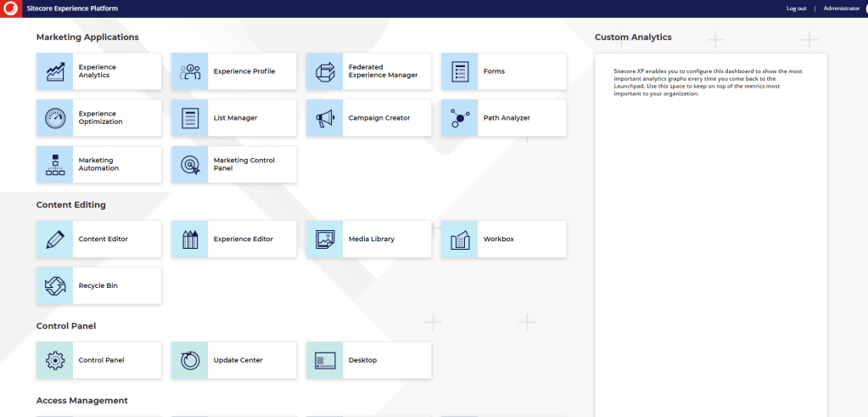Open the Experience Analytics chart icon
The image size is (868, 417).
[55, 71]
